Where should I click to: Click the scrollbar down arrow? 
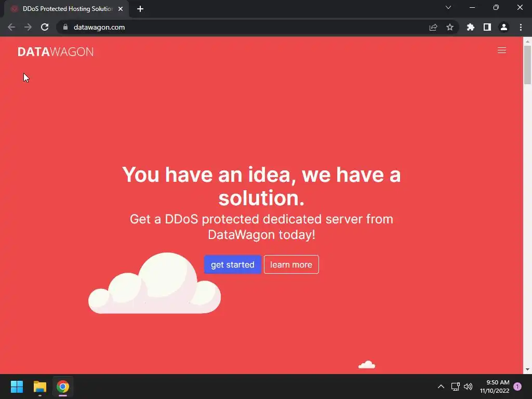[527, 369]
